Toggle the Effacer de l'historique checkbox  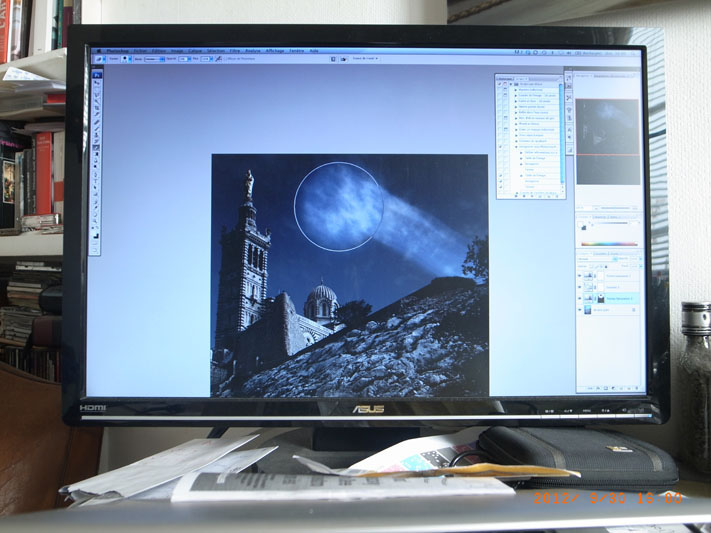point(224,59)
